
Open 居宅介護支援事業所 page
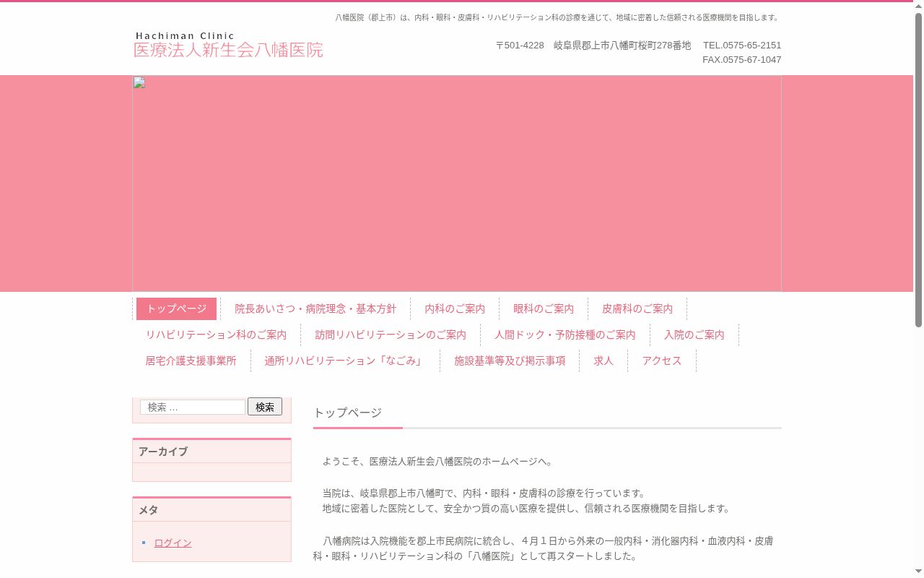[x=191, y=361]
